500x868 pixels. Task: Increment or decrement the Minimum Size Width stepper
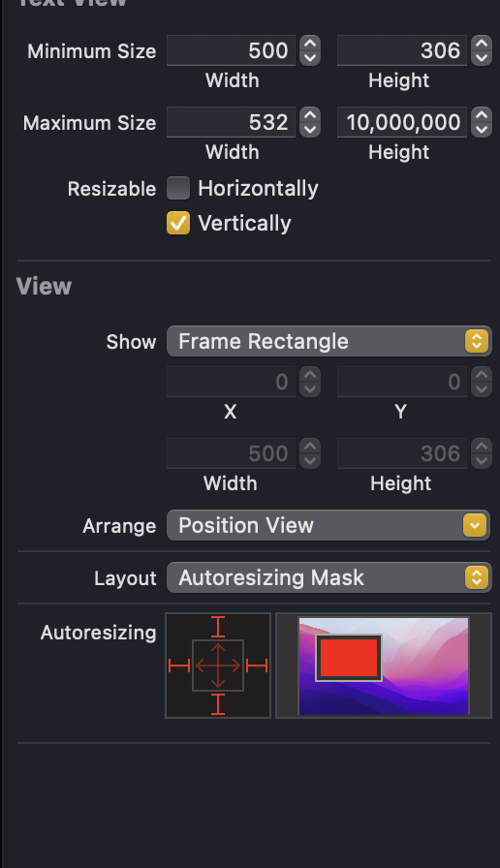click(x=310, y=50)
